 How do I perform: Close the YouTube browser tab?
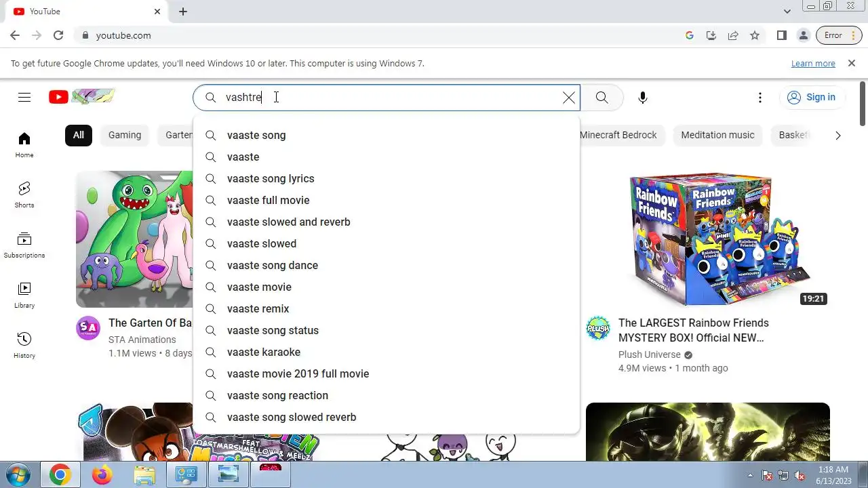pos(157,12)
